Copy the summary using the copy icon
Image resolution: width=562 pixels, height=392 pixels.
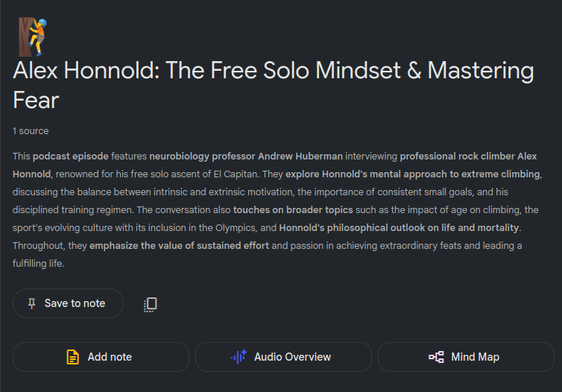(150, 304)
